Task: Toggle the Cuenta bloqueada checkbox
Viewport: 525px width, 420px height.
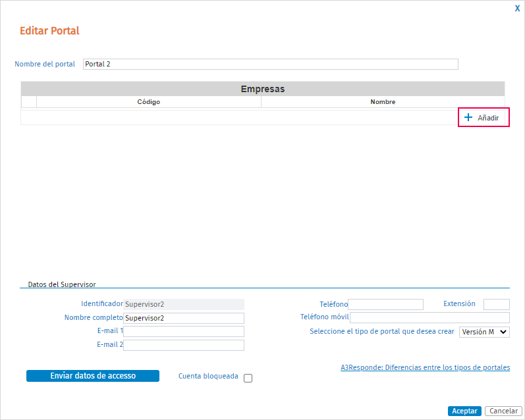Action: click(x=248, y=378)
